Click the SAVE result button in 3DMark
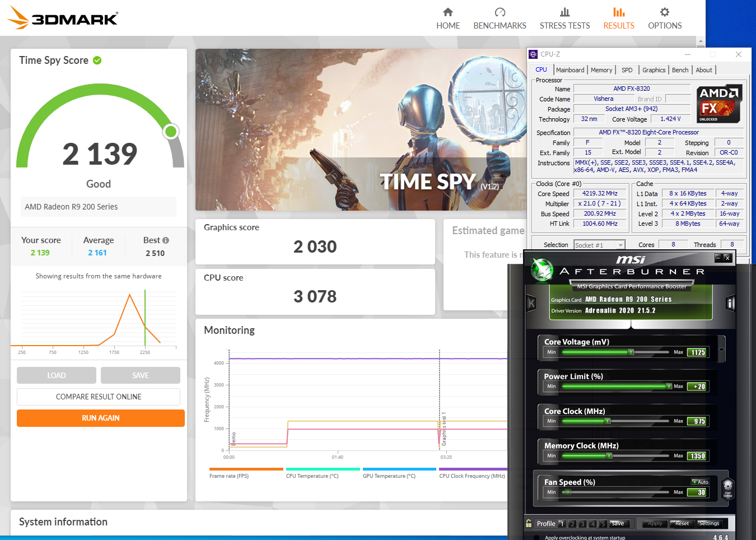The width and height of the screenshot is (756, 540). (x=141, y=375)
